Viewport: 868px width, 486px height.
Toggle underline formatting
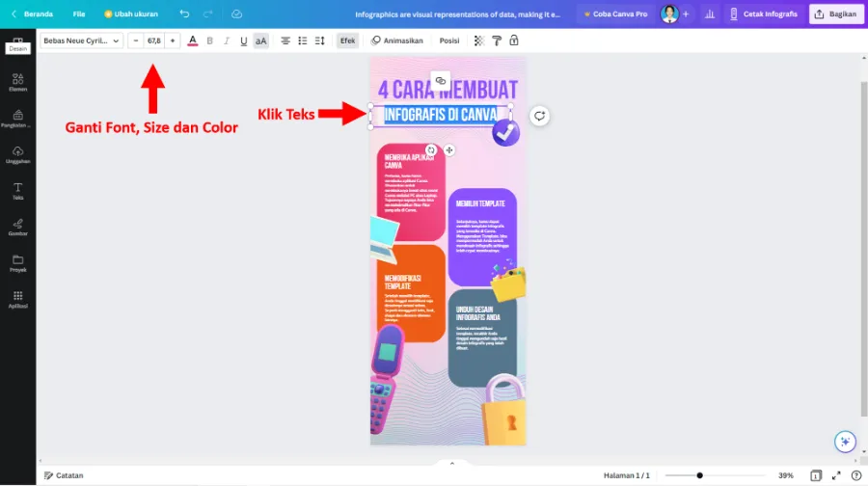[244, 40]
